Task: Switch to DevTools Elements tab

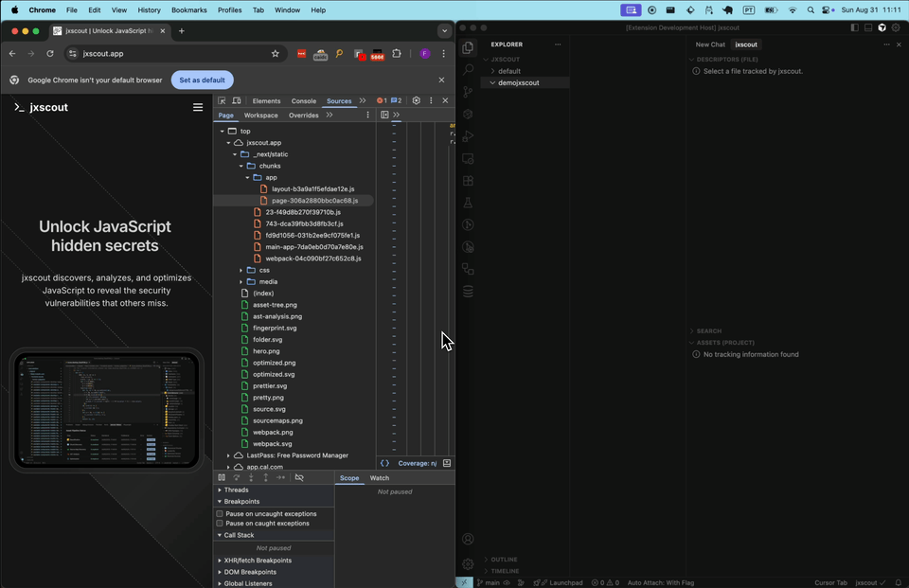Action: [266, 101]
